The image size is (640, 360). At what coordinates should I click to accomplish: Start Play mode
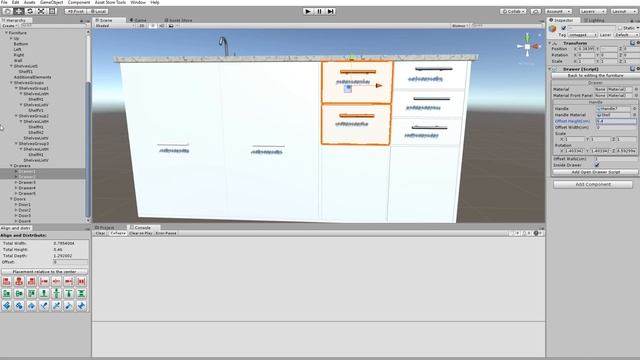308,11
